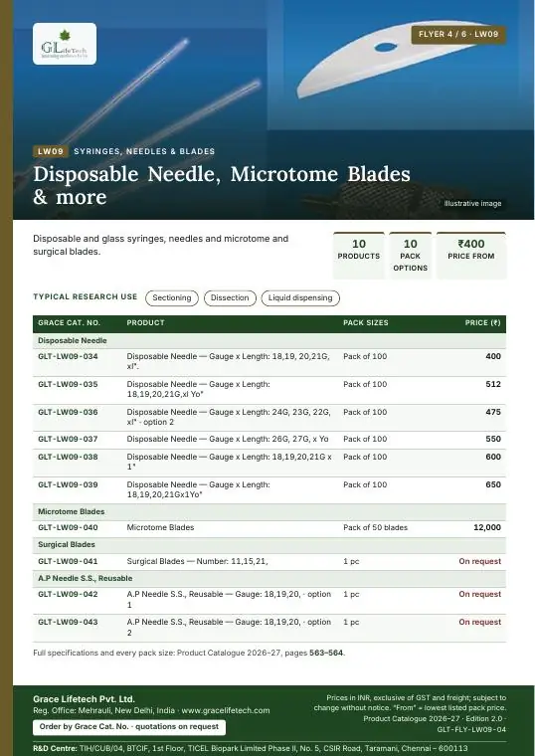The image size is (535, 756).
Task: Click price 512 for GLT-LW09-035
Action: pos(493,385)
